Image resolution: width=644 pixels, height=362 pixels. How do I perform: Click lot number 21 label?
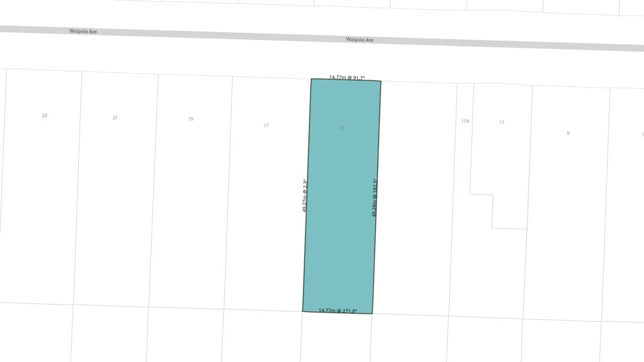coord(115,118)
